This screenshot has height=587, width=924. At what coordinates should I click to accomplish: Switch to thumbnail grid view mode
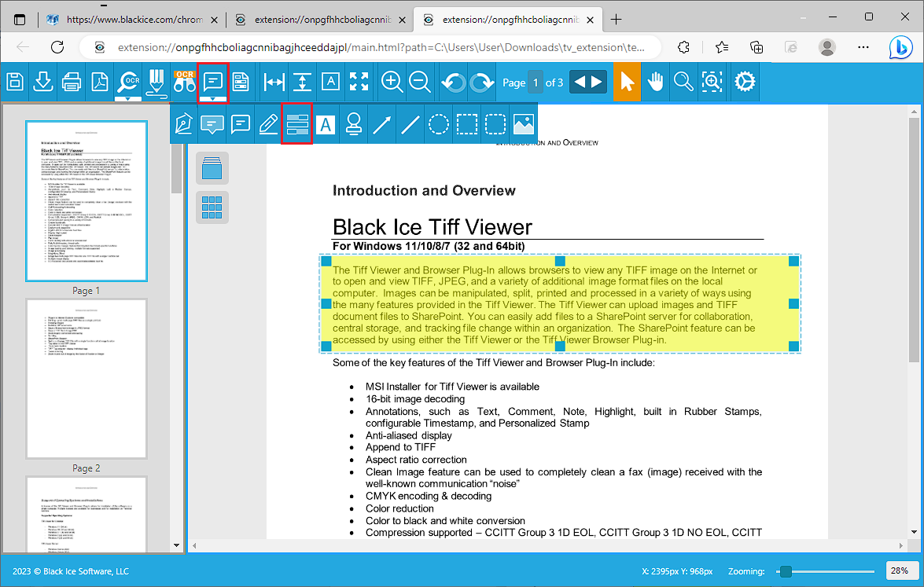212,207
